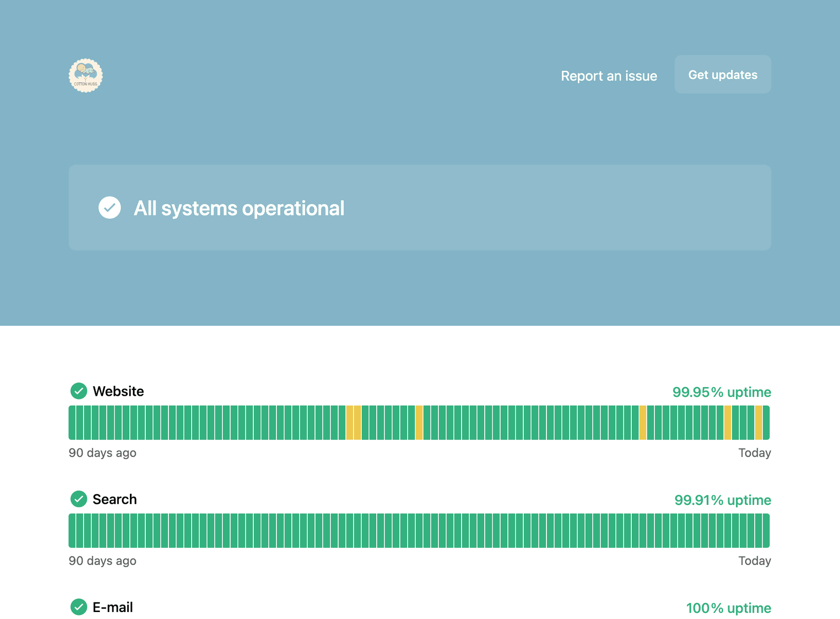The image size is (840, 619).
Task: Select the last bar in Website uptime timeline
Action: pos(766,423)
